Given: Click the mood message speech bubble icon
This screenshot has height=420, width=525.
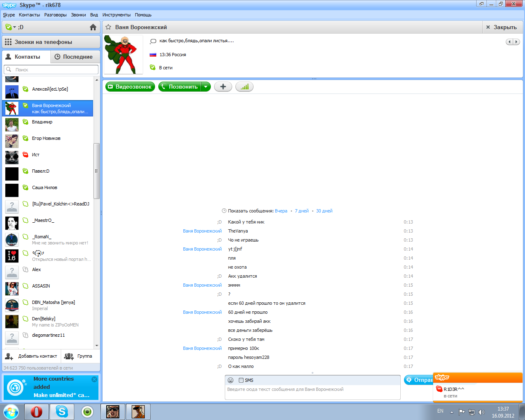Looking at the screenshot, I should coord(153,41).
